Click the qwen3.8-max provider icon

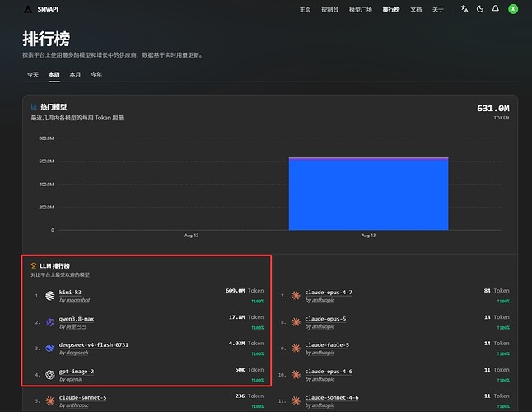click(x=50, y=322)
